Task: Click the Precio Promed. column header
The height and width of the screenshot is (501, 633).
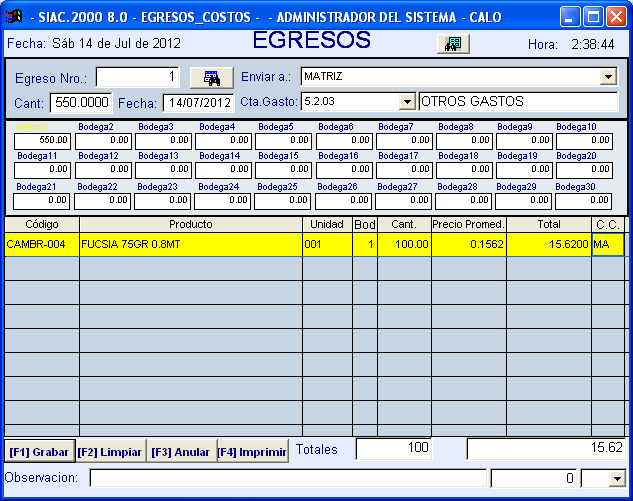Action: [468, 224]
